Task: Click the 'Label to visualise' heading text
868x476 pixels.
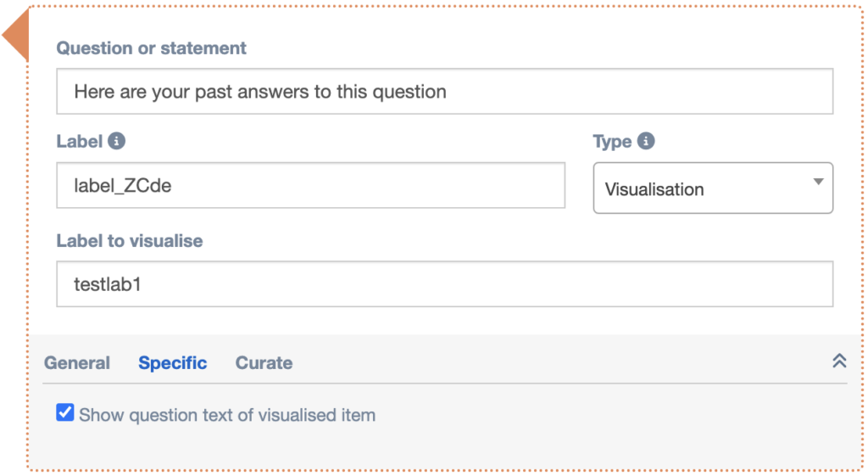Action: click(129, 241)
